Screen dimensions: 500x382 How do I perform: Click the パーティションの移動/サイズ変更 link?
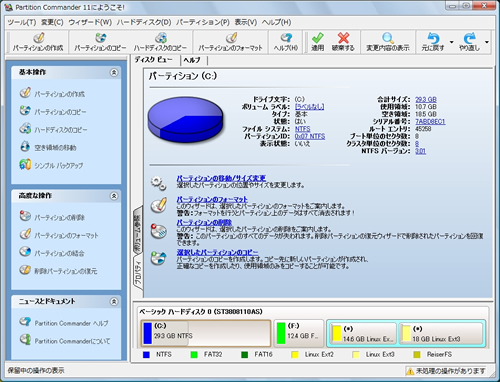click(221, 178)
